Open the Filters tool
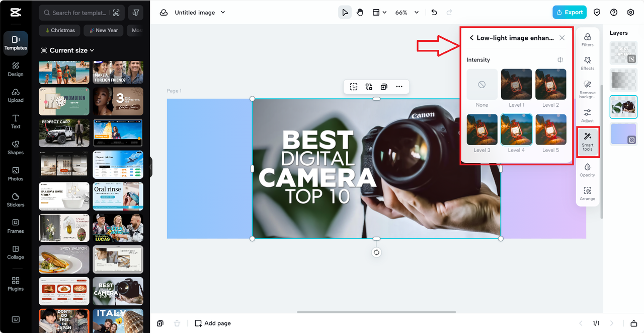 click(x=588, y=40)
